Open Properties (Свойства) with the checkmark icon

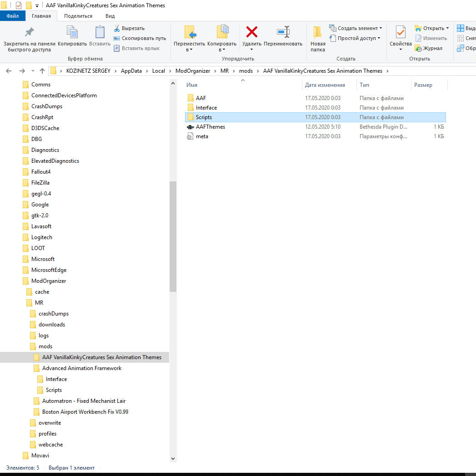[x=401, y=32]
